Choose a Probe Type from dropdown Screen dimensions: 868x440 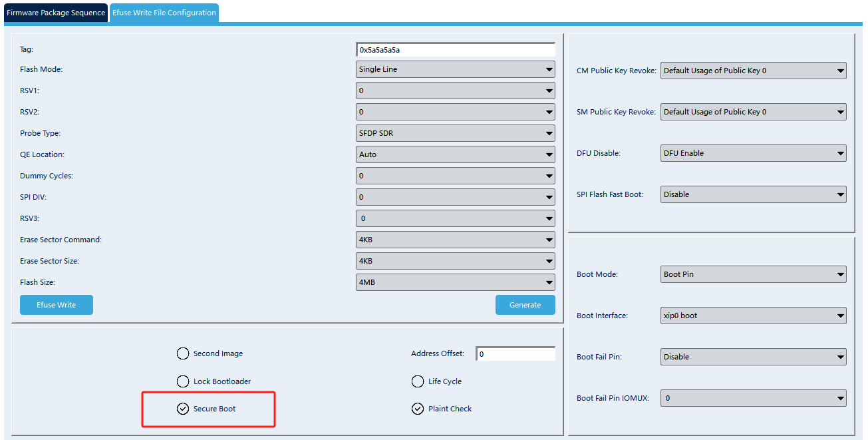coord(456,133)
